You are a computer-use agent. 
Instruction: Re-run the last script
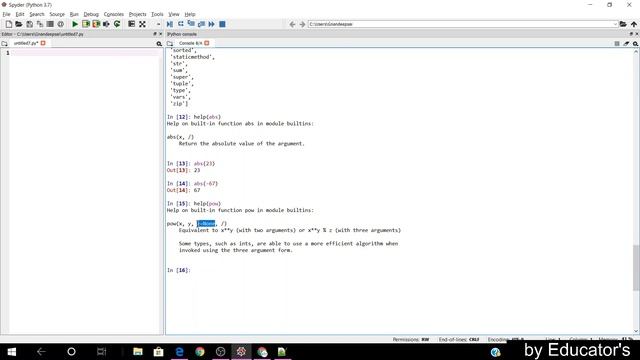(x=117, y=24)
